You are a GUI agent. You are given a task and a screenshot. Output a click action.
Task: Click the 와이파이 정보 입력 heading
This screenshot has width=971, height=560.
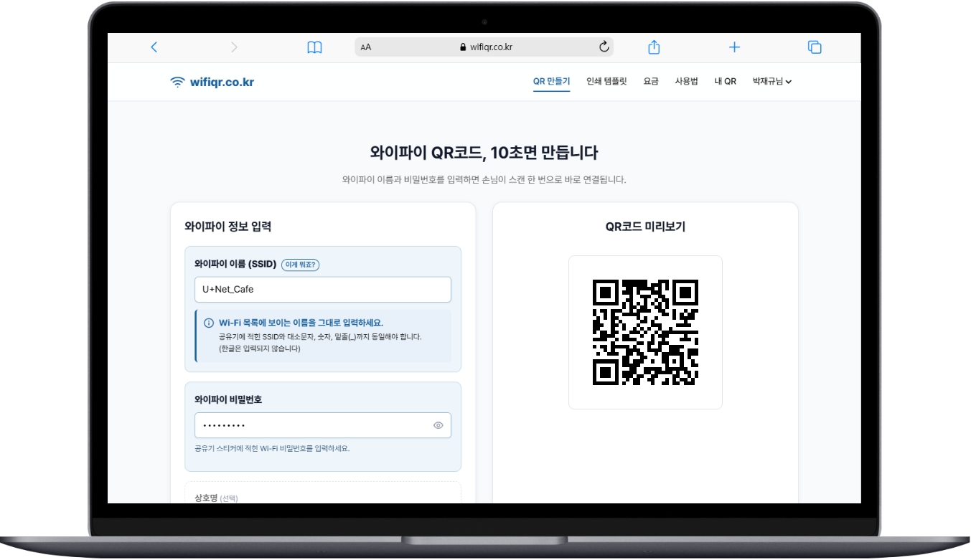[227, 227]
